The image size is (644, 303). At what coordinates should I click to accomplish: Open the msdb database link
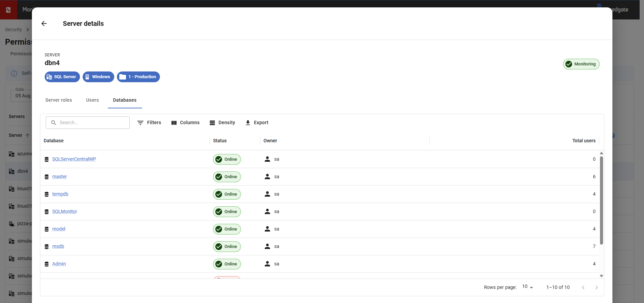click(x=58, y=246)
